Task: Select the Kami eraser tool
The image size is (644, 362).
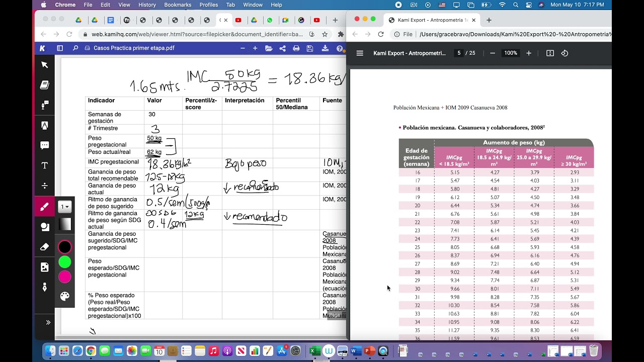Action: point(44,247)
